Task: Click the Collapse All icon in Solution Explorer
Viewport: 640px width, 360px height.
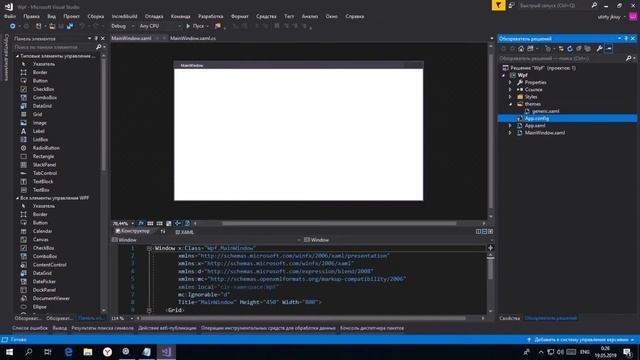Action: (x=579, y=49)
